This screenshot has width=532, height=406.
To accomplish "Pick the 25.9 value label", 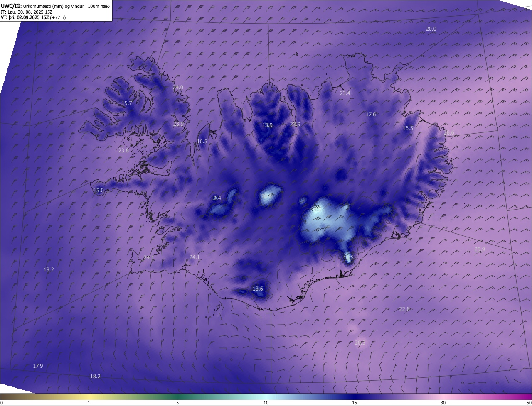I will point(480,249).
